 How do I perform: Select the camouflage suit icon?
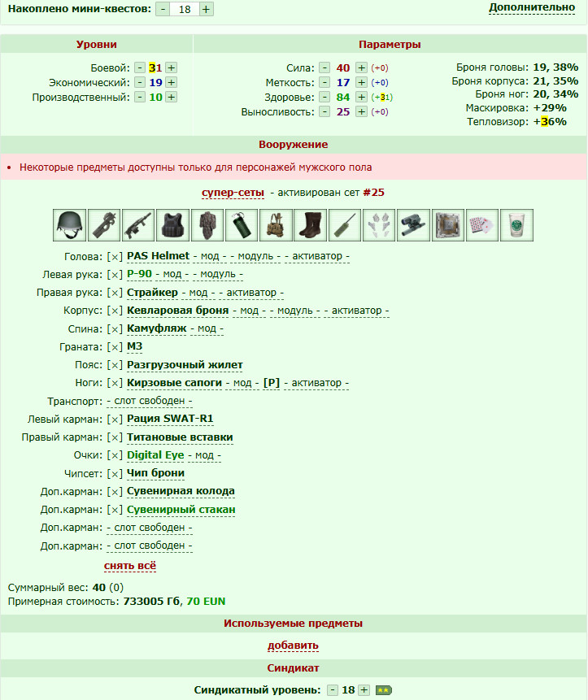(x=207, y=225)
